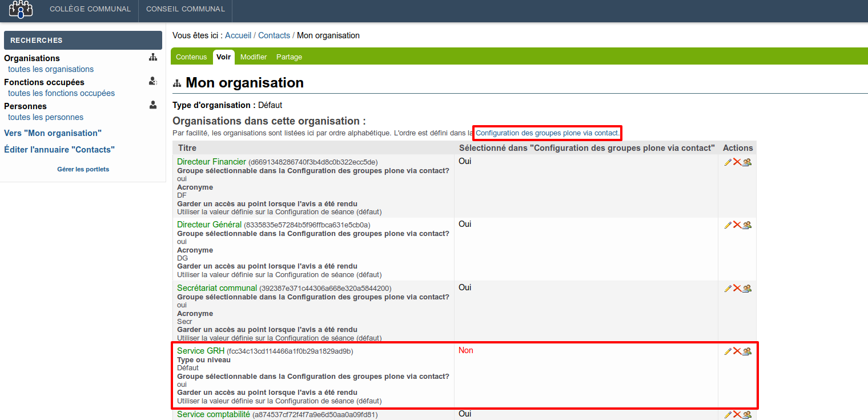Follow the Vers "Mon organisation" link
Viewport: 868px width, 420px height.
[53, 133]
